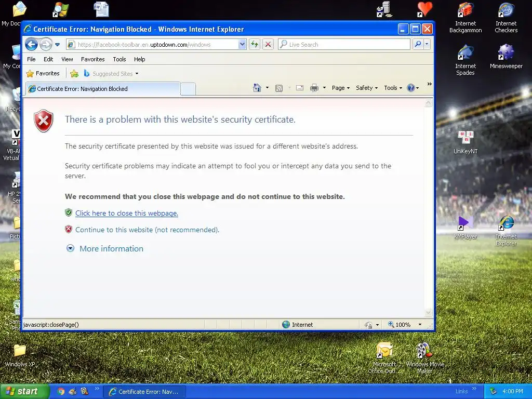The image size is (532, 399).
Task: Open the Page command bar menu
Action: click(341, 88)
